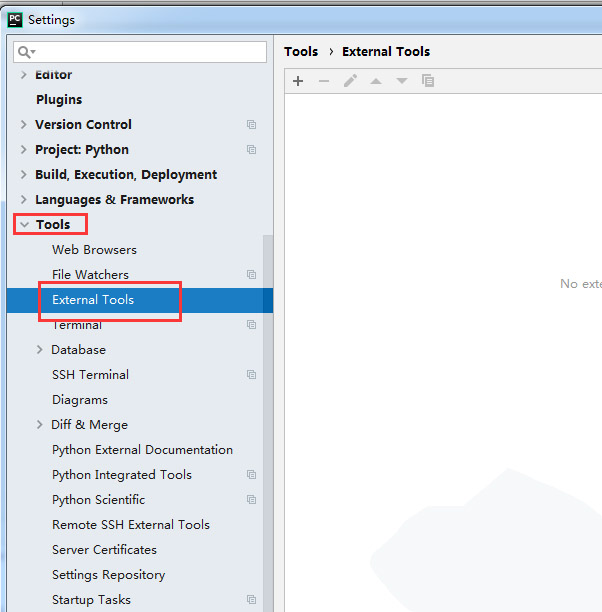Click the Project: Python tree label
The width and height of the screenshot is (602, 612).
click(x=82, y=149)
